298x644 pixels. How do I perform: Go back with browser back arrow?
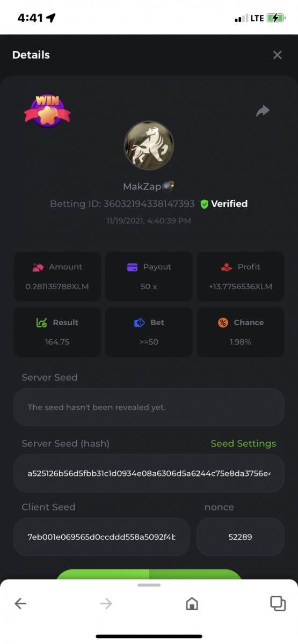[x=20, y=604]
